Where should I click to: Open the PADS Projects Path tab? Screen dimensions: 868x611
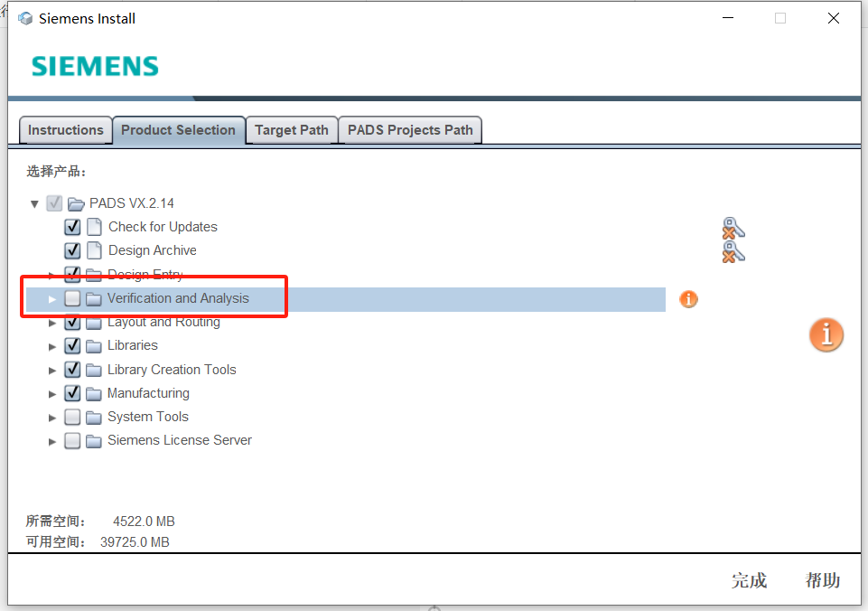tap(410, 130)
